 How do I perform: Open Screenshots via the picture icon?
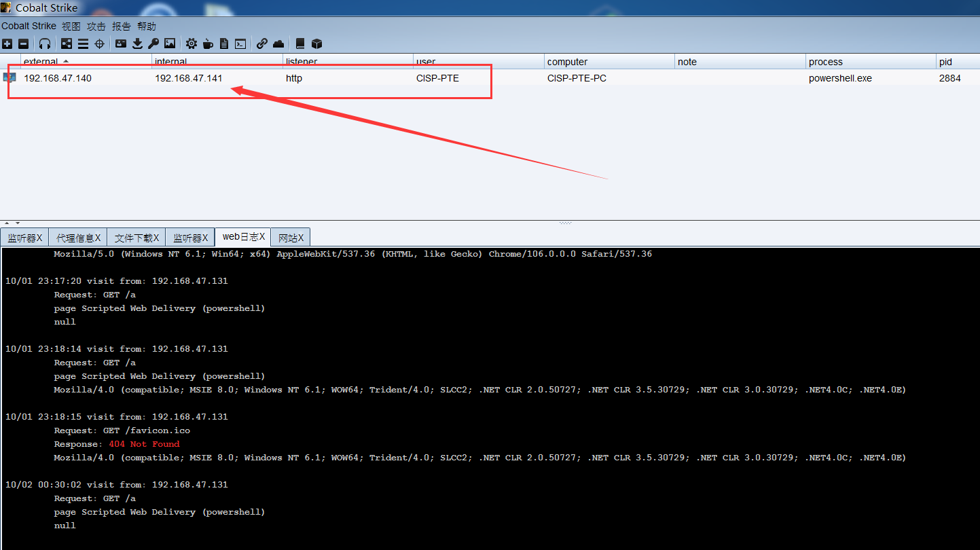tap(170, 43)
